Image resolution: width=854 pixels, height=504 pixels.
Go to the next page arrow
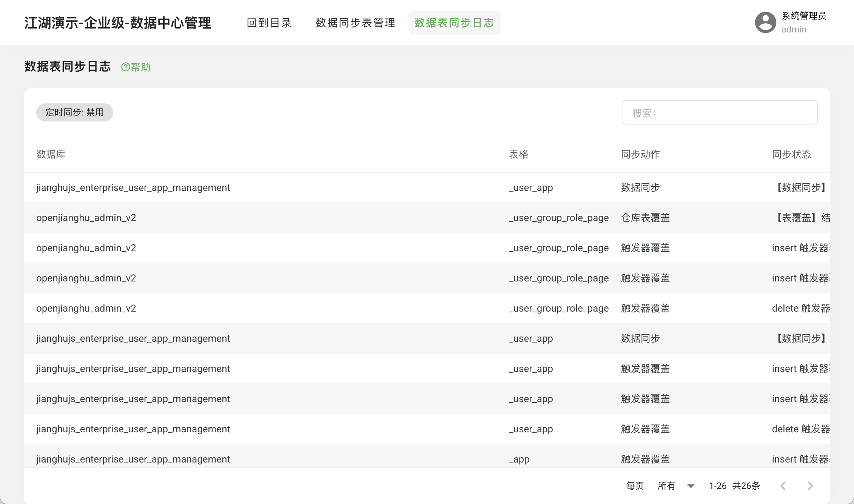[810, 486]
